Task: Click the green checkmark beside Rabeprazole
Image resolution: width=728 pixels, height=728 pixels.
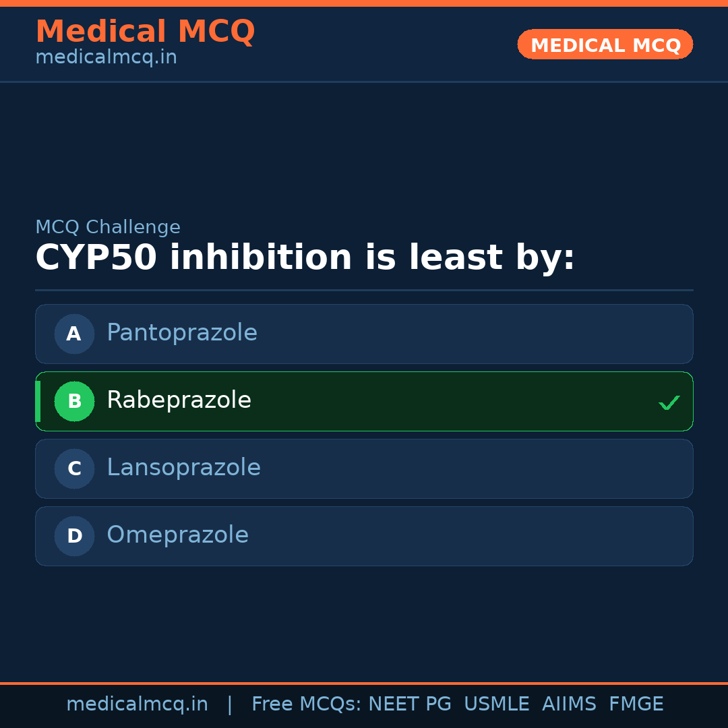Action: 669,402
